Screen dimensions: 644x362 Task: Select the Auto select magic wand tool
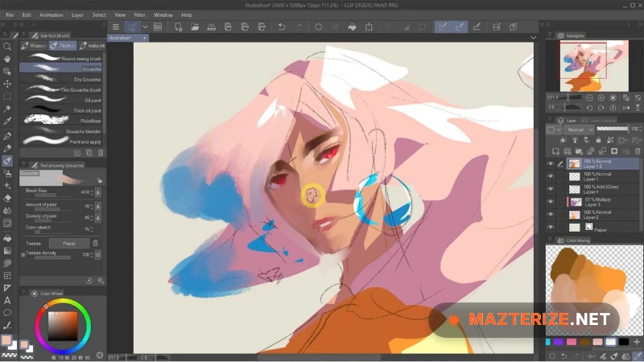pyautogui.click(x=7, y=109)
